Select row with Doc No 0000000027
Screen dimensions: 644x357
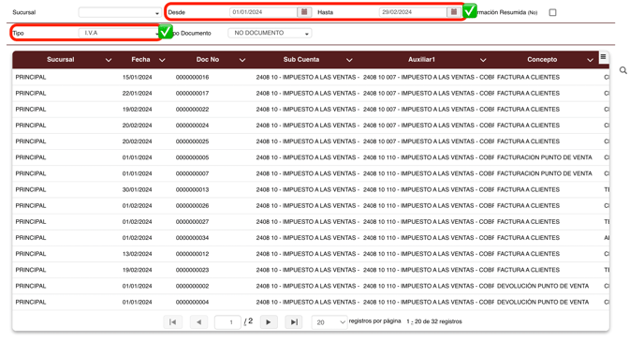(x=311, y=222)
